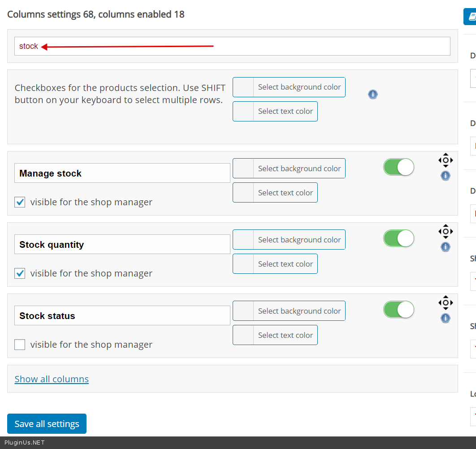Open the info icon for Stock status
476x449 pixels.
pyautogui.click(x=446, y=318)
